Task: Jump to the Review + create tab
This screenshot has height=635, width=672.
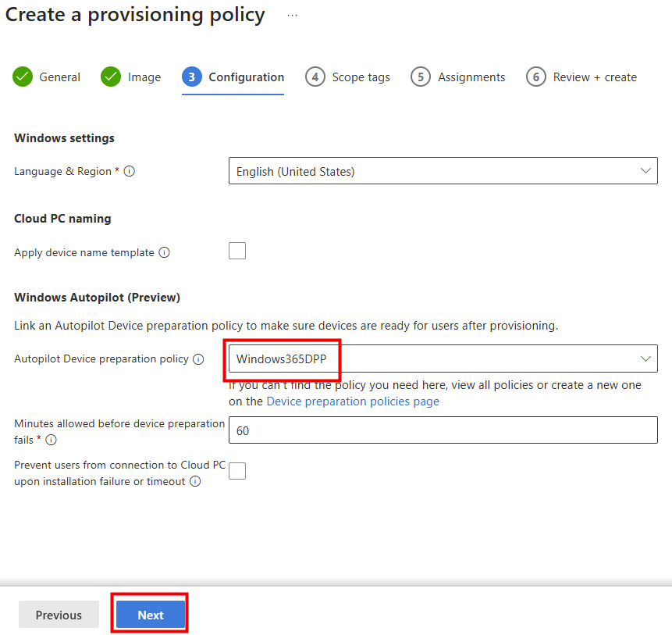Action: (x=581, y=77)
